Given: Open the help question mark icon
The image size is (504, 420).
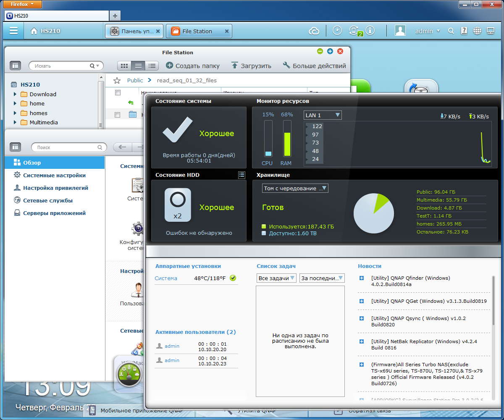Looking at the screenshot, I should [464, 31].
